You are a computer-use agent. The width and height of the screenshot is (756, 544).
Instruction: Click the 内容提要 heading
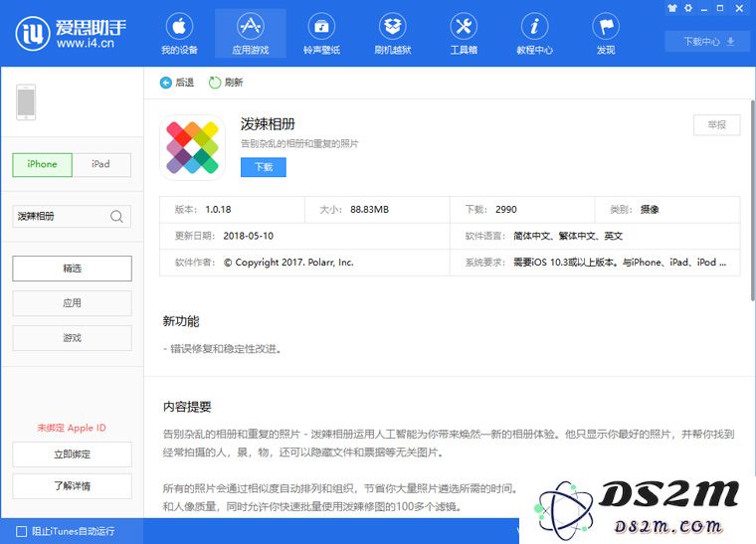click(x=187, y=407)
